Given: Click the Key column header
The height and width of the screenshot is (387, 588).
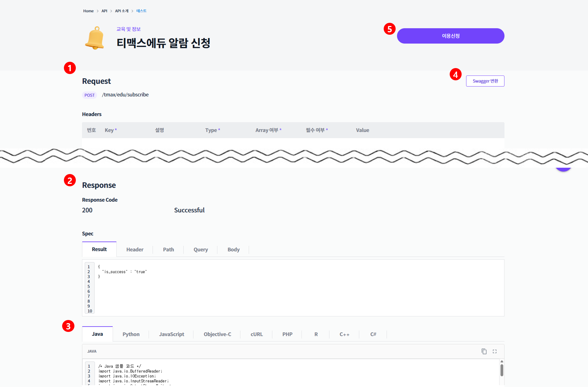Looking at the screenshot, I should 111,130.
